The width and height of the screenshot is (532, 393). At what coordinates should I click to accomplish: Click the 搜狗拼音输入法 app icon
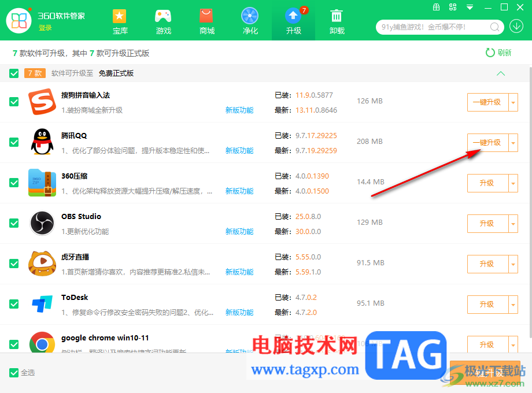click(x=42, y=102)
